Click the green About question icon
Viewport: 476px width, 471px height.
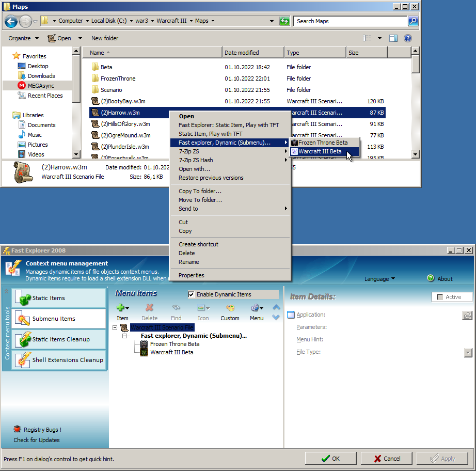[x=431, y=278]
